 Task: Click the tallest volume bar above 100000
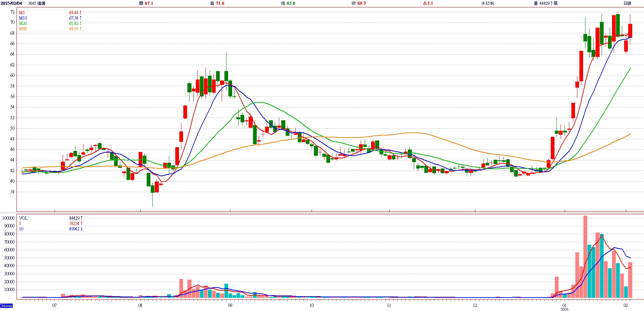click(585, 257)
